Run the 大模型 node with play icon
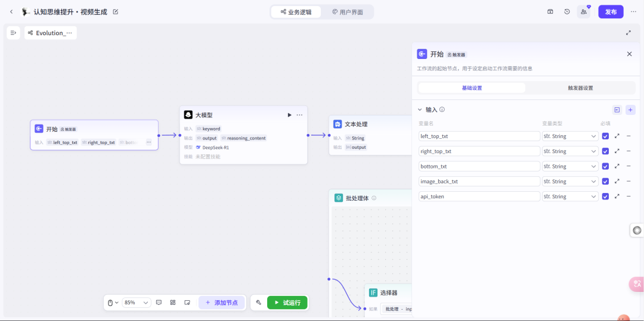644x321 pixels. pyautogui.click(x=289, y=115)
